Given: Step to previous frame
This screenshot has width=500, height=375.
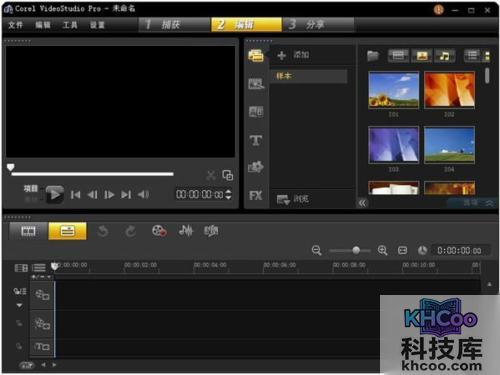Looking at the screenshot, I should [92, 194].
